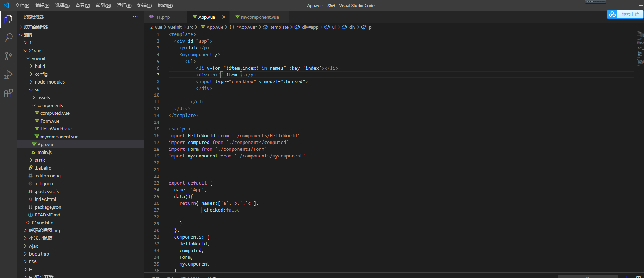The height and width of the screenshot is (278, 644).
Task: Expand the static folder
Action: coord(81,160)
